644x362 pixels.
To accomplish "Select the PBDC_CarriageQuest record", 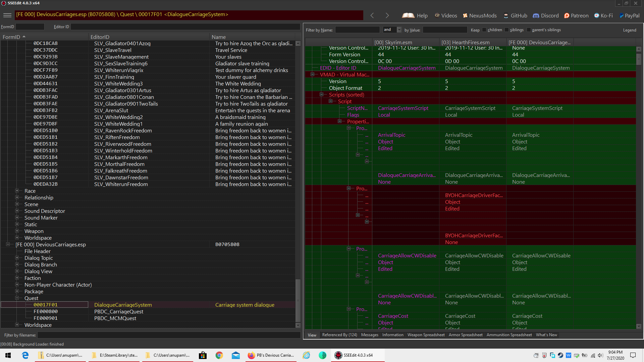I will point(148,311).
